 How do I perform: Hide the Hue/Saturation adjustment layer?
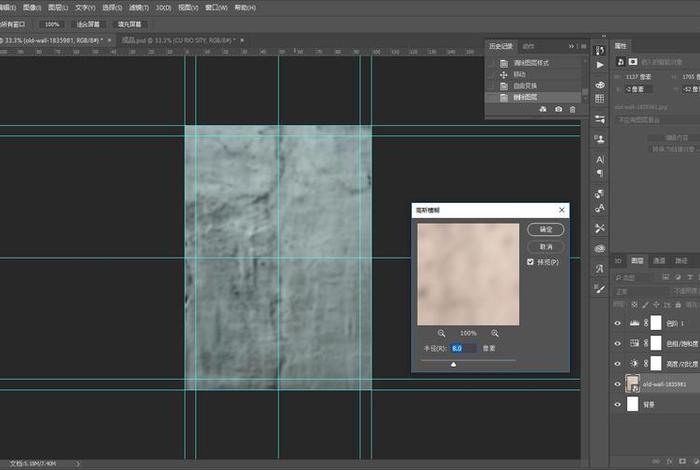pyautogui.click(x=618, y=343)
